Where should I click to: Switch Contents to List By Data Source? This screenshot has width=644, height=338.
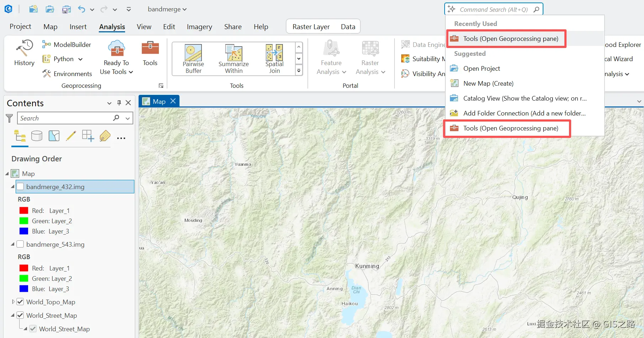pyautogui.click(x=37, y=136)
